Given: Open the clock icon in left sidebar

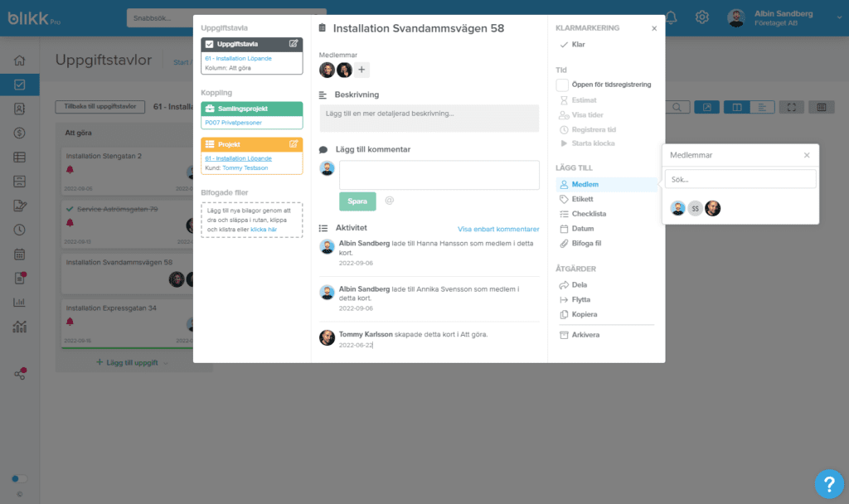Looking at the screenshot, I should coord(20,230).
